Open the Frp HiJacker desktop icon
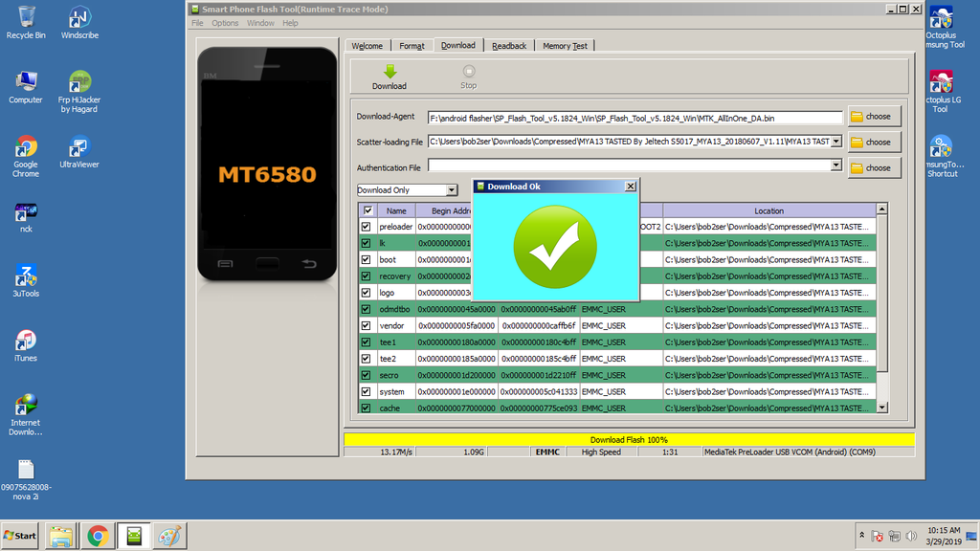980x551 pixels. [x=79, y=83]
